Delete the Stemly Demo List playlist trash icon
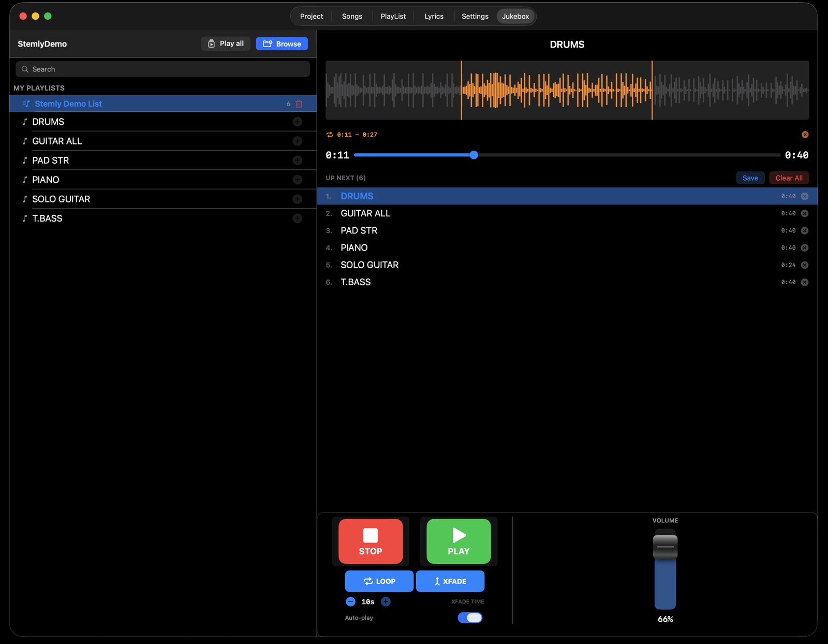This screenshot has height=644, width=828. [299, 104]
